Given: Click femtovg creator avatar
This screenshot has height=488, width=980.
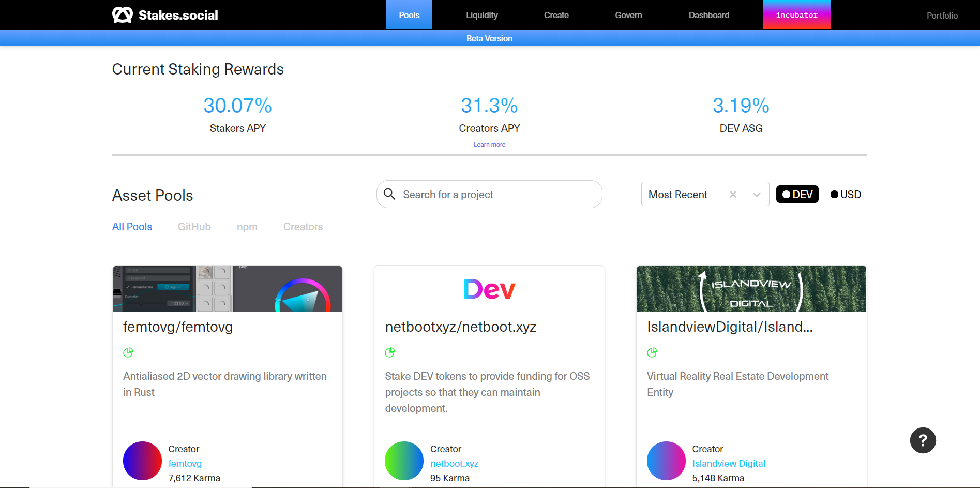Looking at the screenshot, I should tap(142, 461).
